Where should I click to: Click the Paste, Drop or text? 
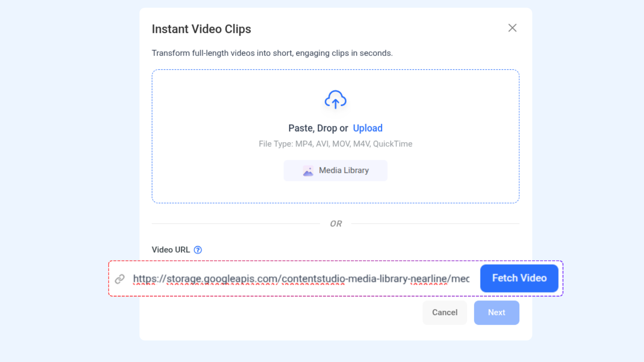point(318,128)
